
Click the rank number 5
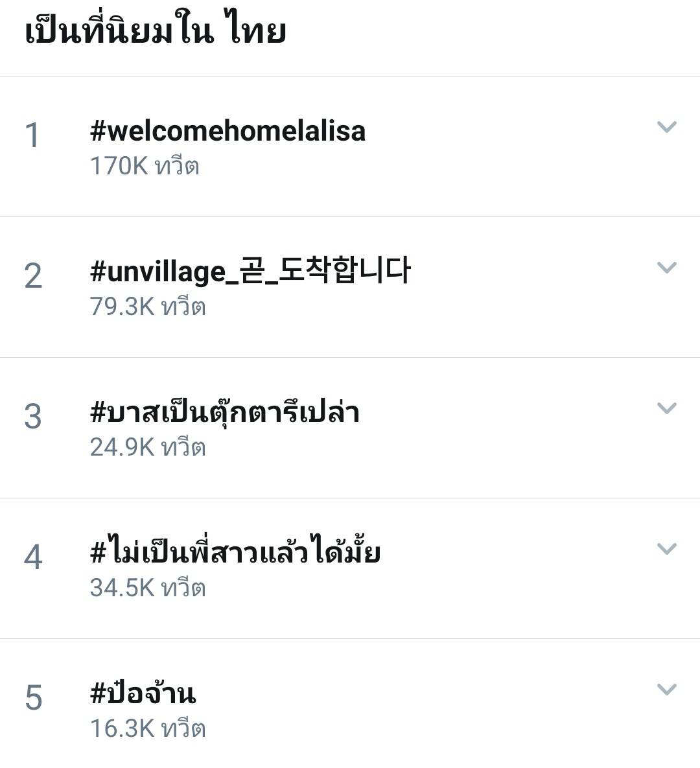[x=33, y=697]
